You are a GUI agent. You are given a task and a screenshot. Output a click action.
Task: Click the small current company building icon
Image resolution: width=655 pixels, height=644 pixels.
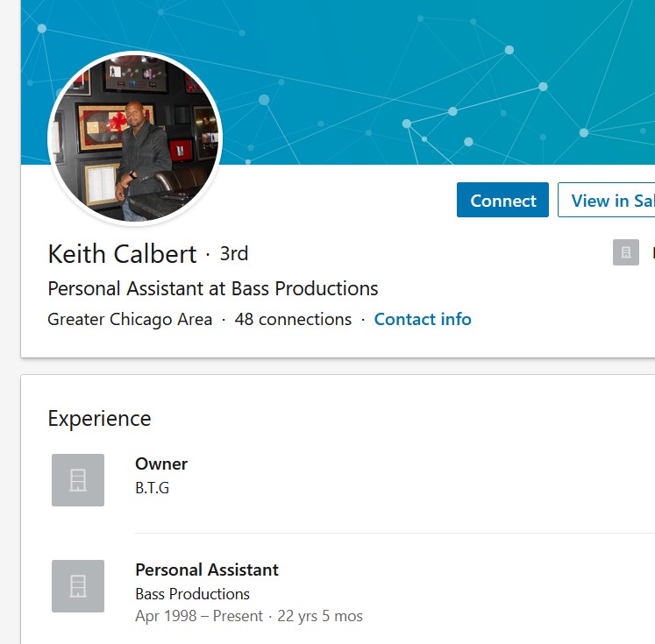pyautogui.click(x=626, y=252)
